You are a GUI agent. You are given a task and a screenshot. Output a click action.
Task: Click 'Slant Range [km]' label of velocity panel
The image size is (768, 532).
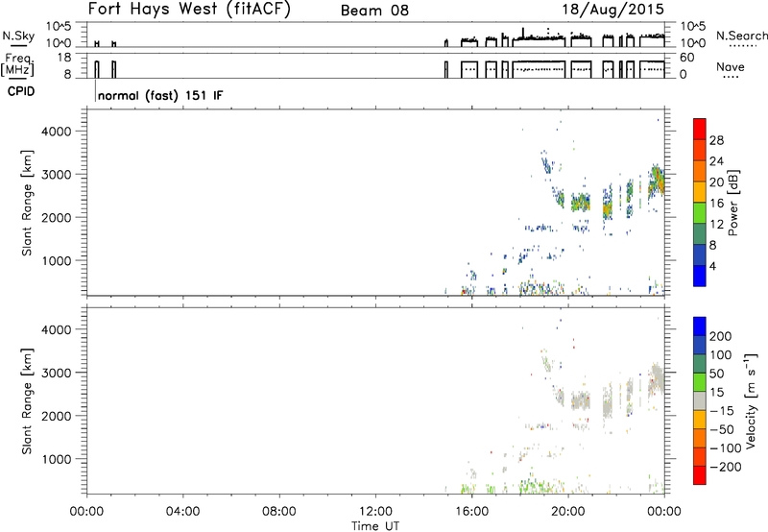(x=27, y=401)
